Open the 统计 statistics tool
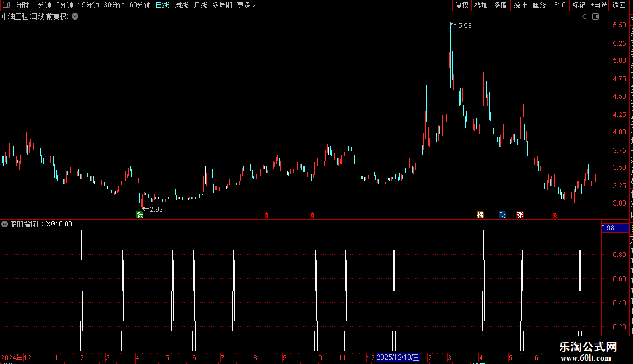 [x=519, y=5]
